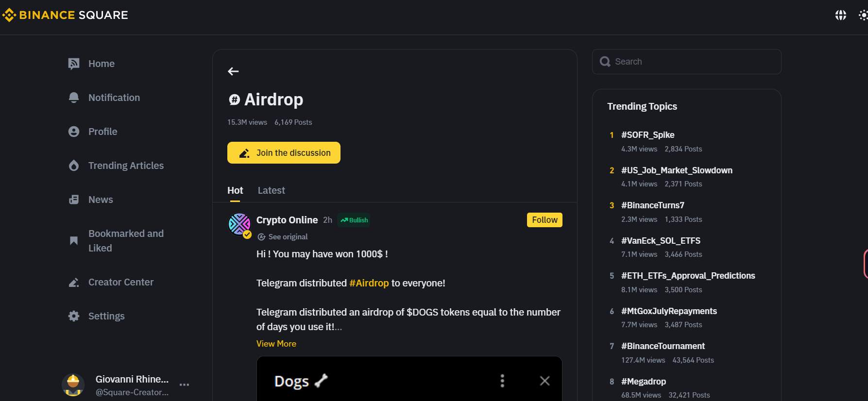This screenshot has width=868, height=401.
Task: Click the 15.3M views text
Action: click(x=247, y=122)
